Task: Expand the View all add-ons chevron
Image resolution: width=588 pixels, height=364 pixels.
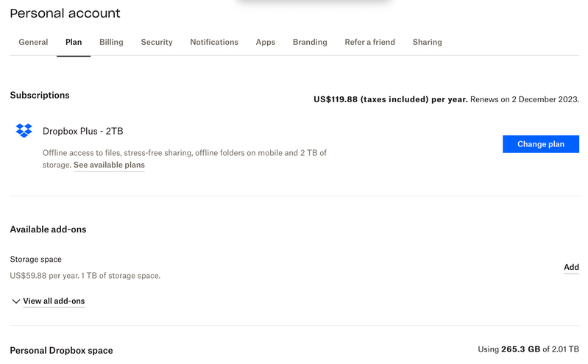Action: coord(16,301)
